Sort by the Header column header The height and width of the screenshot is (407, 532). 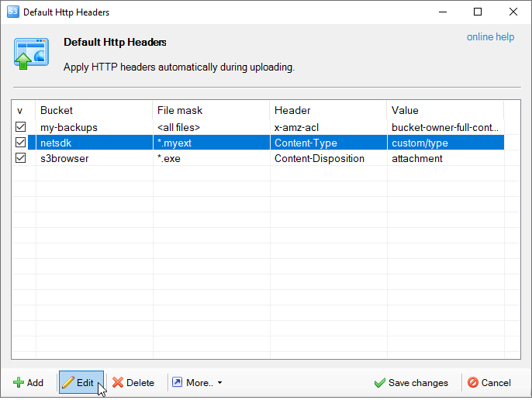(x=328, y=110)
